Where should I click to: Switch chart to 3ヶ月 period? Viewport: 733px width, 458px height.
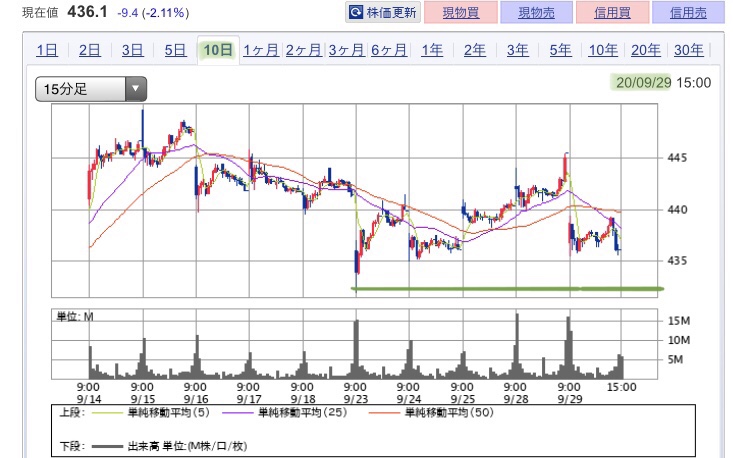pos(346,50)
